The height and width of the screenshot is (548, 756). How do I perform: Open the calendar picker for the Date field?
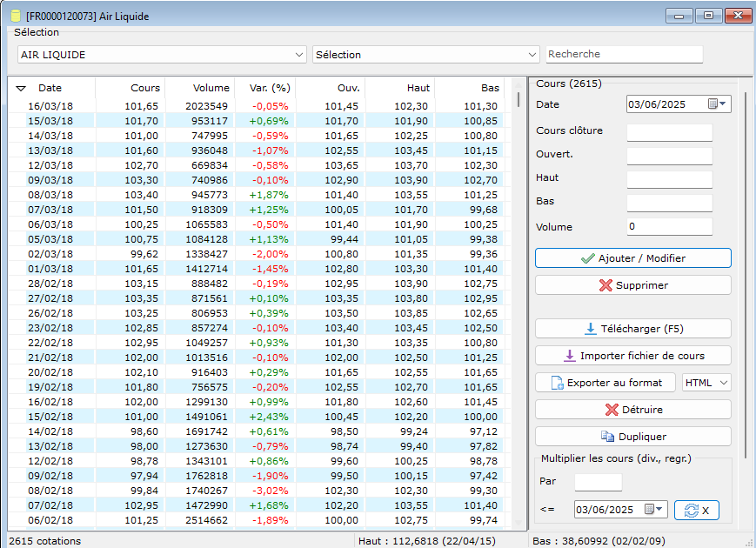(x=717, y=104)
